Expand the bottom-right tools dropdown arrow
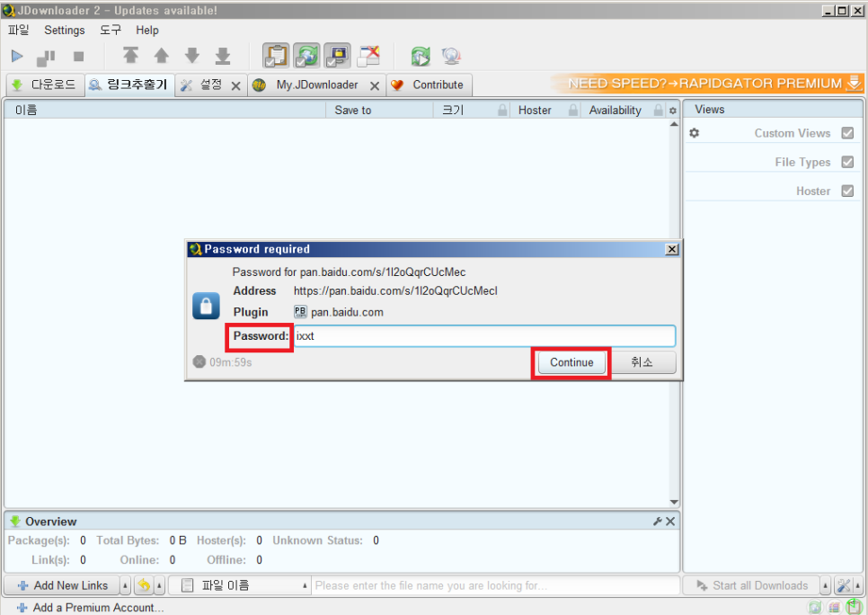 pyautogui.click(x=858, y=585)
